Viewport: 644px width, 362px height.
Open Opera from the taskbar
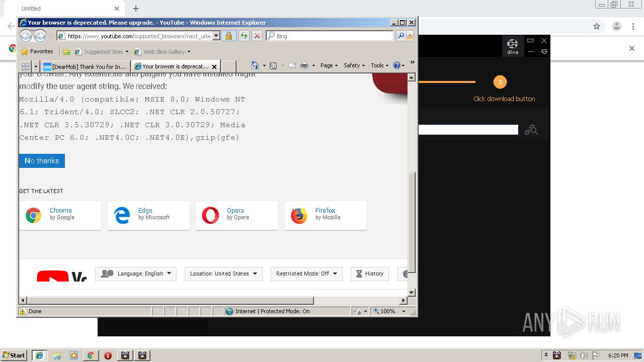(x=108, y=355)
